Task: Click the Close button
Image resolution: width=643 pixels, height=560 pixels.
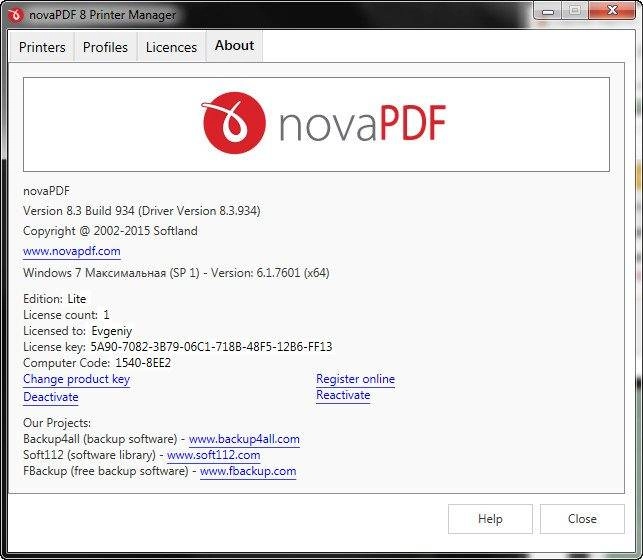Action: click(582, 519)
